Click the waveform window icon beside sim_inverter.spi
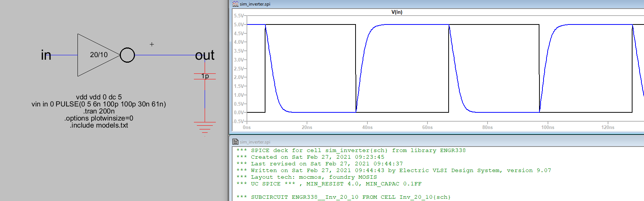The height and width of the screenshot is (201, 644). 235,4
